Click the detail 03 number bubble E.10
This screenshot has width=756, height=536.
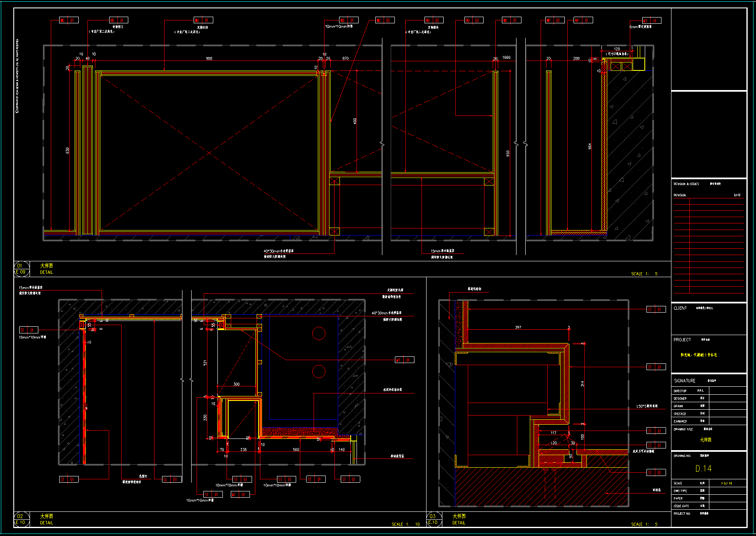point(433,519)
